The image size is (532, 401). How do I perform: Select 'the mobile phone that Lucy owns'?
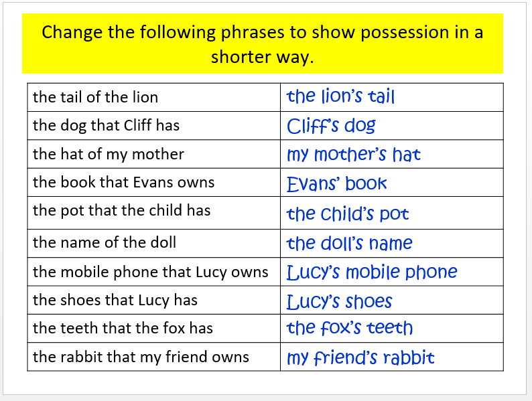150,272
